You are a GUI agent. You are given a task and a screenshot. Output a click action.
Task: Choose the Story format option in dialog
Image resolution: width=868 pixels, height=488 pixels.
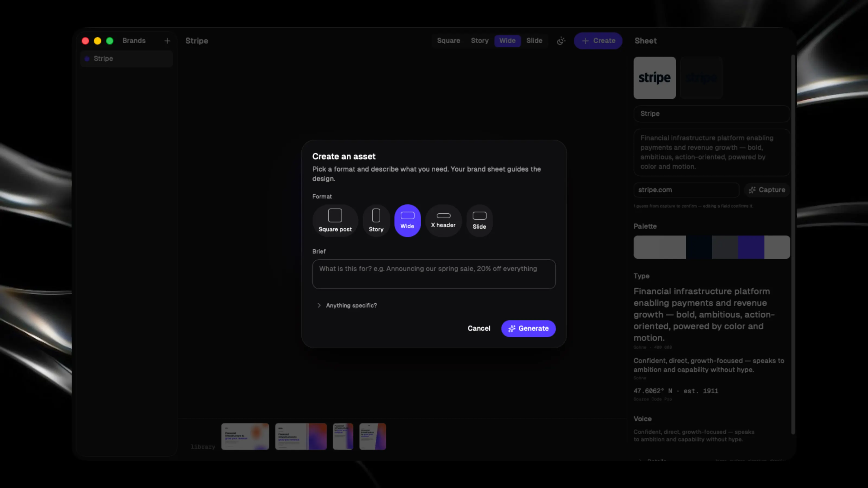click(x=376, y=221)
